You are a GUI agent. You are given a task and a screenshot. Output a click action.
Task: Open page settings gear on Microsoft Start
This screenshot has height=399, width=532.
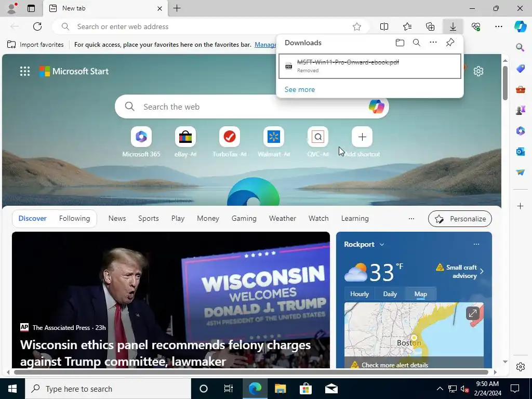[x=478, y=71]
